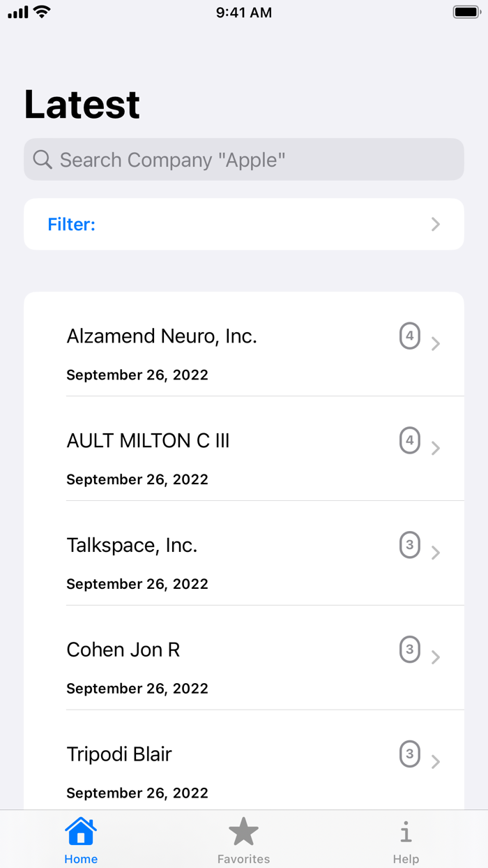
Task: Tap the "4" badge on AULT MILTON C III
Action: pyautogui.click(x=410, y=440)
